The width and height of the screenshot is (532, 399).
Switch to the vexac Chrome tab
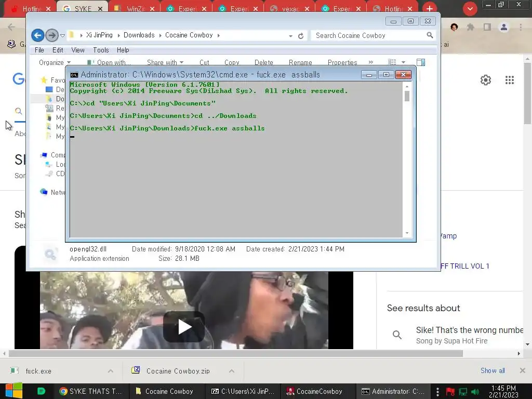291,8
